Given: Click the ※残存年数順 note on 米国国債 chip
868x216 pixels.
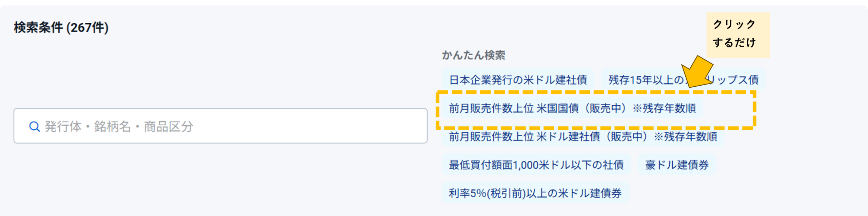Looking at the screenshot, I should 664,108.
